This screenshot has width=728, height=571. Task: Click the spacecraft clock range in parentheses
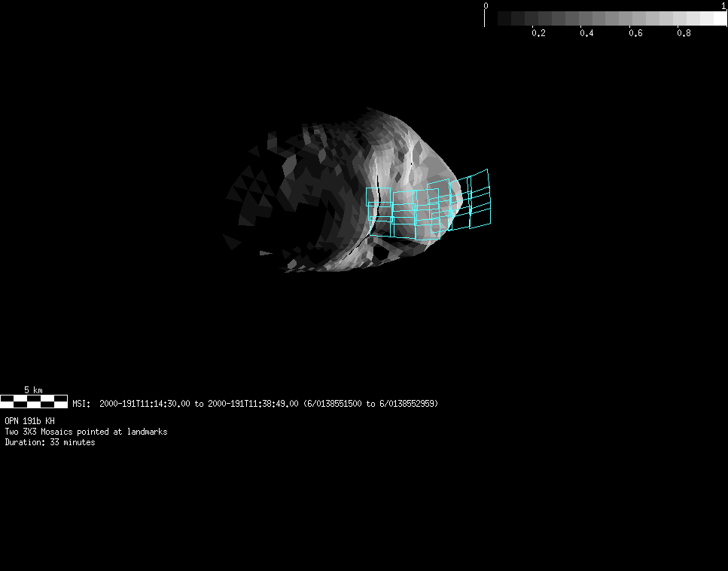click(x=370, y=404)
